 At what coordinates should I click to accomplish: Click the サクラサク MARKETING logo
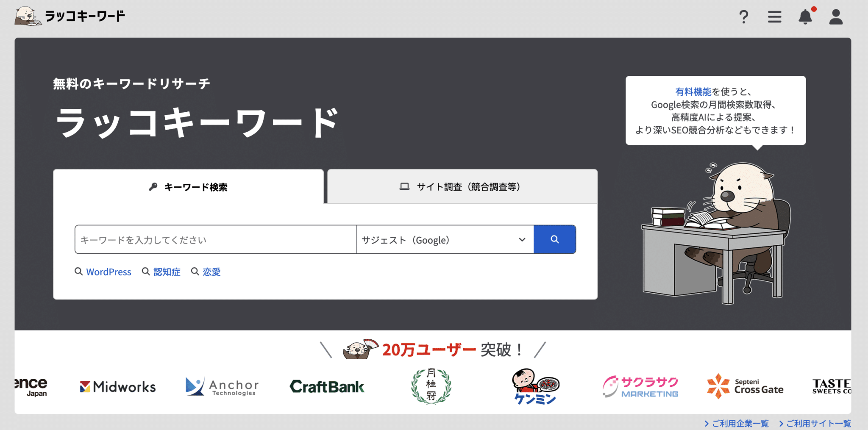(640, 386)
